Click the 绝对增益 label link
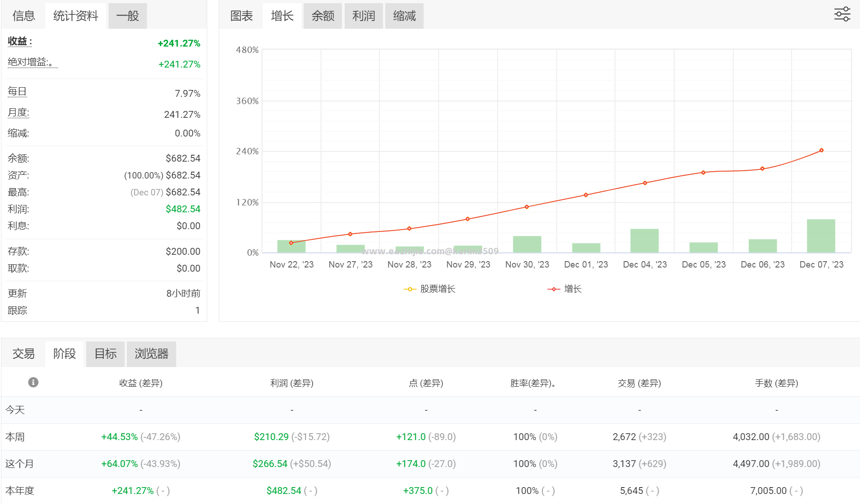Screen dimensions: 860x504 click(x=32, y=62)
